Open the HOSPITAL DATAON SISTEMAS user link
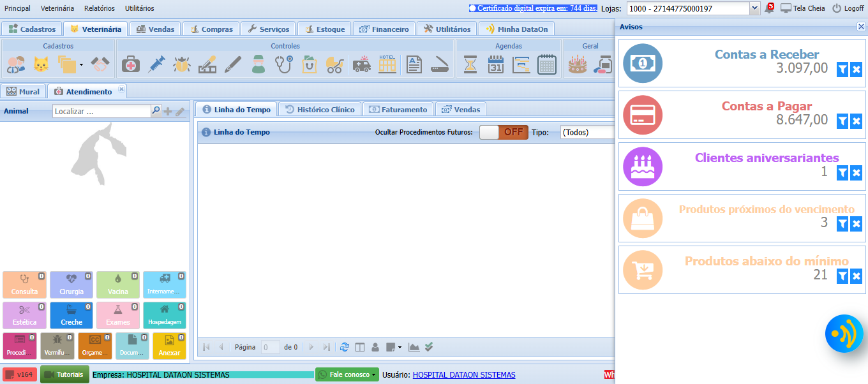Image resolution: width=868 pixels, height=384 pixels. point(464,375)
